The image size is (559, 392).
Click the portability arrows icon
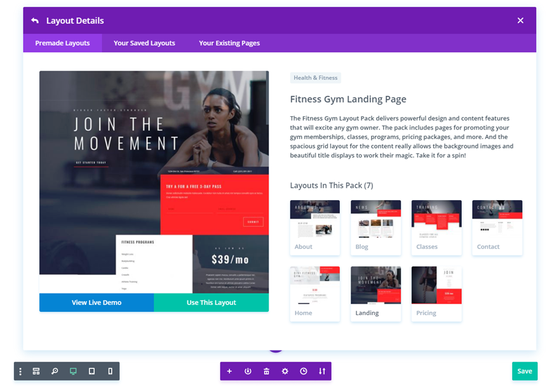click(x=322, y=371)
